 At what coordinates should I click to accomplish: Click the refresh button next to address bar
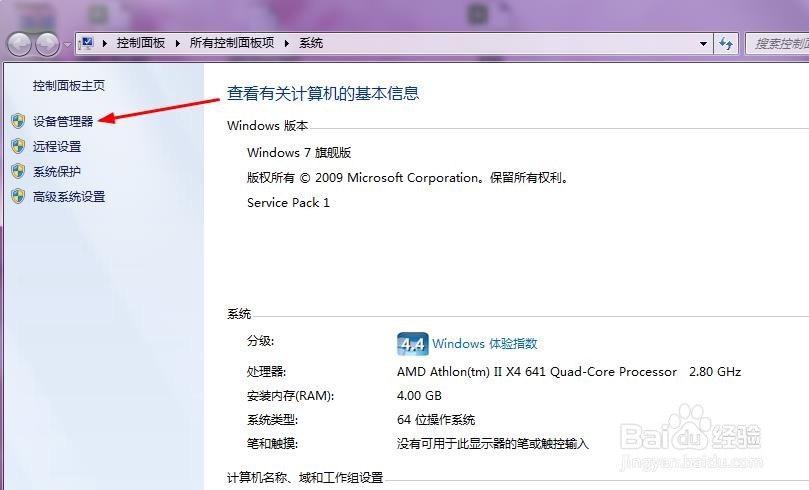(x=726, y=44)
